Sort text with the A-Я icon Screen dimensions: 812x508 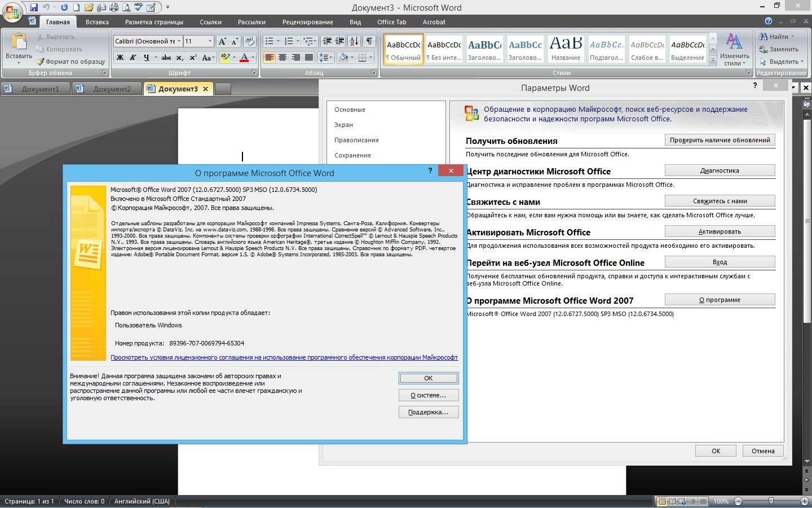354,41
